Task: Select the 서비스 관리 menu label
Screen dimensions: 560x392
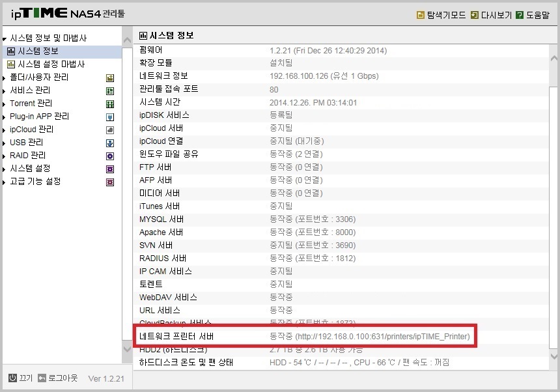Action: pyautogui.click(x=30, y=91)
